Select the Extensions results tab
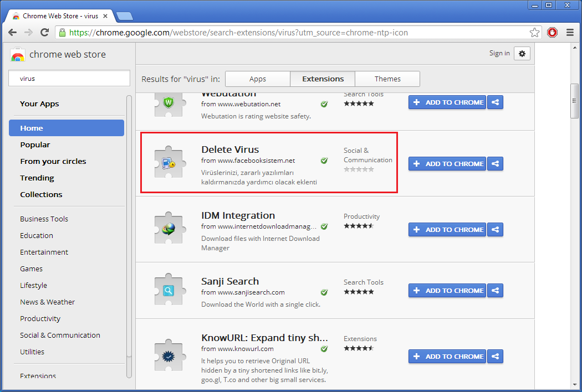Viewport: 582px width, 392px height. [x=323, y=79]
